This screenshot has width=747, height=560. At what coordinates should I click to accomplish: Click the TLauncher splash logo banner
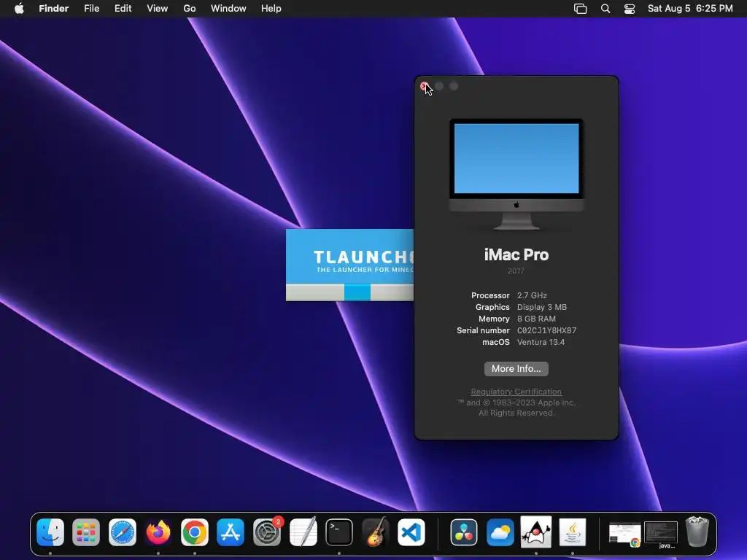350,257
